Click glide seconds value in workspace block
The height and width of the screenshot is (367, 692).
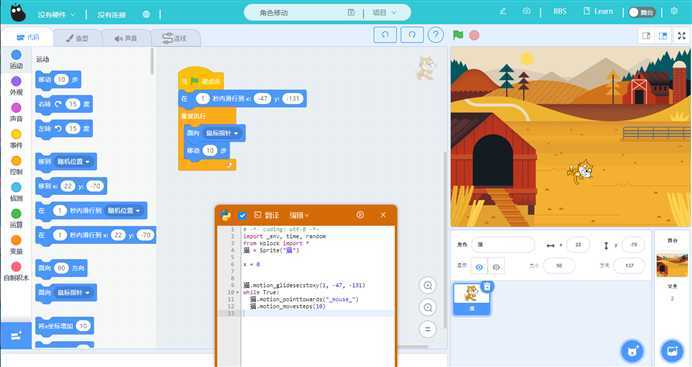point(203,99)
